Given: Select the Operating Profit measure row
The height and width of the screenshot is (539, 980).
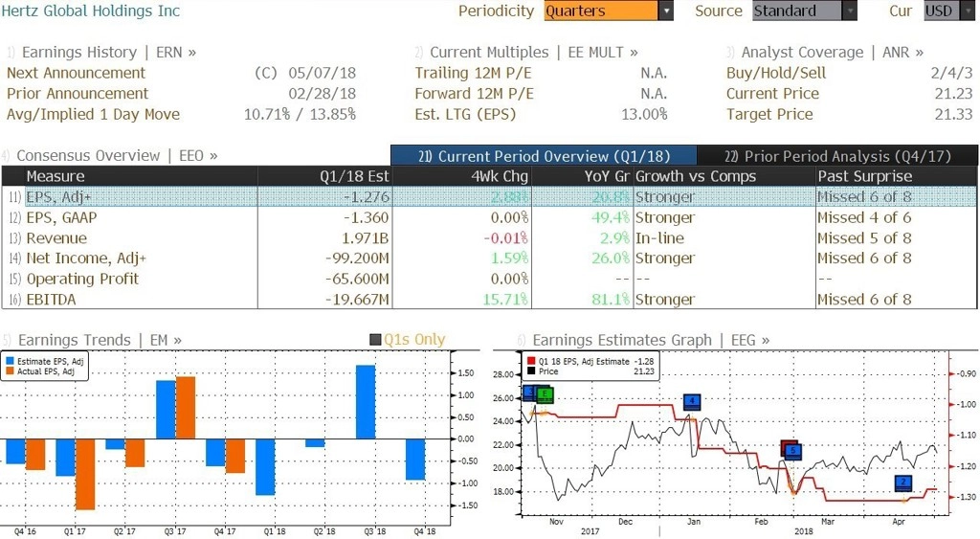Looking at the screenshot, I should (489, 279).
